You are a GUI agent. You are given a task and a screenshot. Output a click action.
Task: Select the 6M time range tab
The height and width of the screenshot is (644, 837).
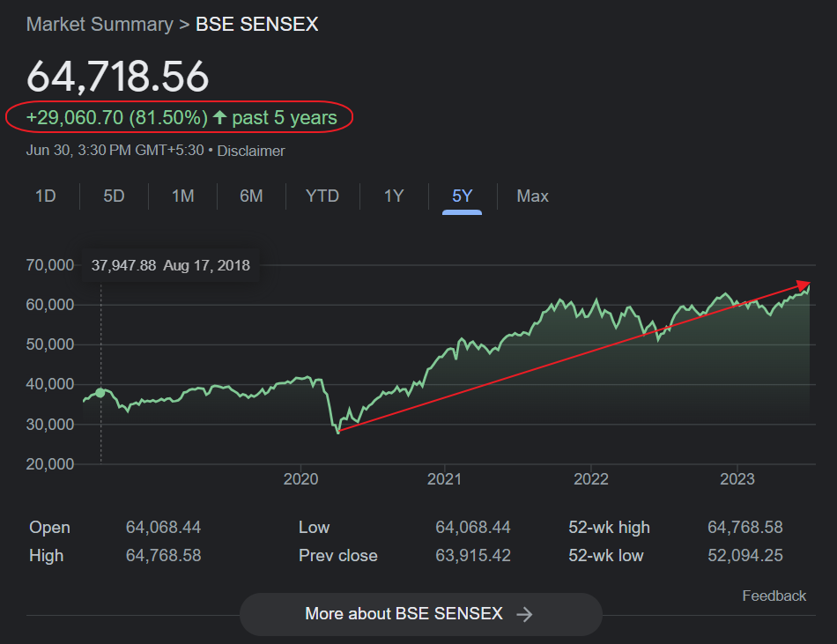pos(251,196)
